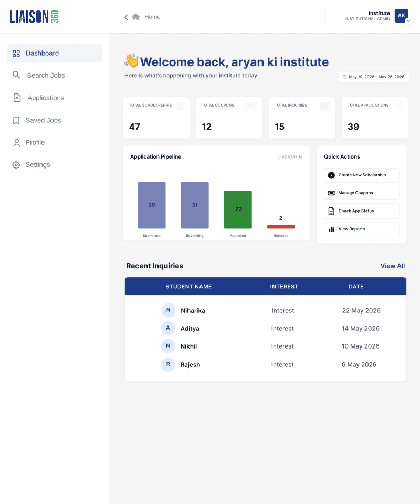420x504 pixels.
Task: Select student name Nikhil
Action: coord(188,346)
